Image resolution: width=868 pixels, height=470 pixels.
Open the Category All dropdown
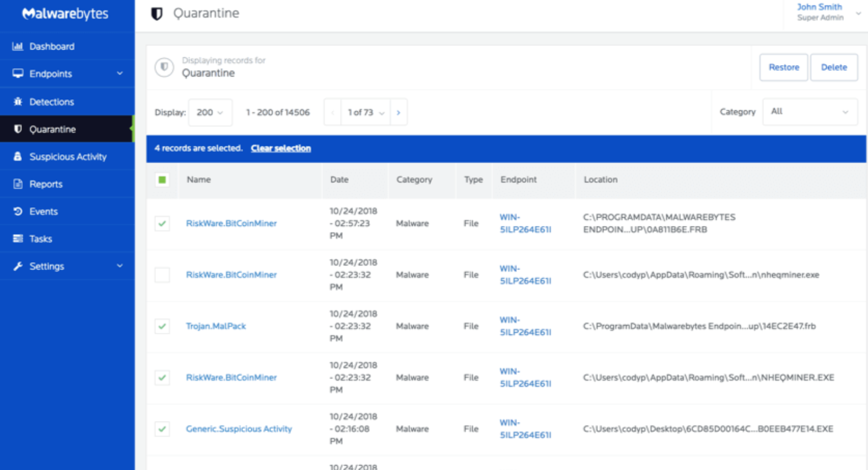click(810, 112)
